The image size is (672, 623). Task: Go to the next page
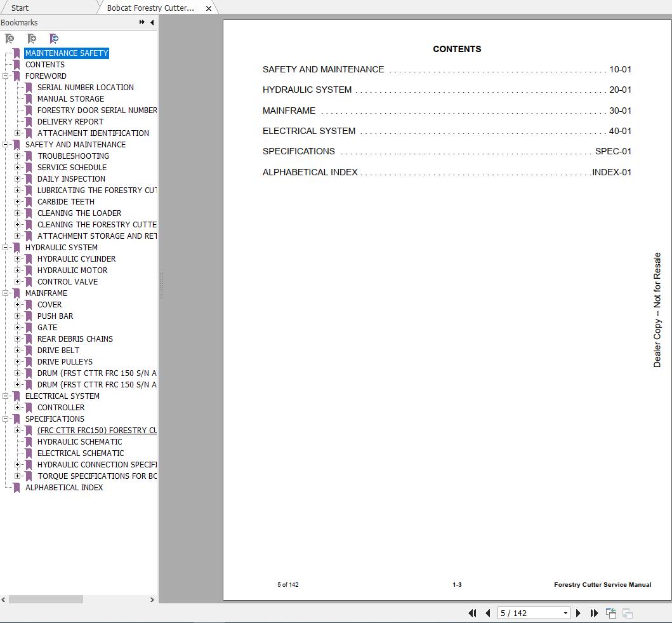click(x=578, y=613)
